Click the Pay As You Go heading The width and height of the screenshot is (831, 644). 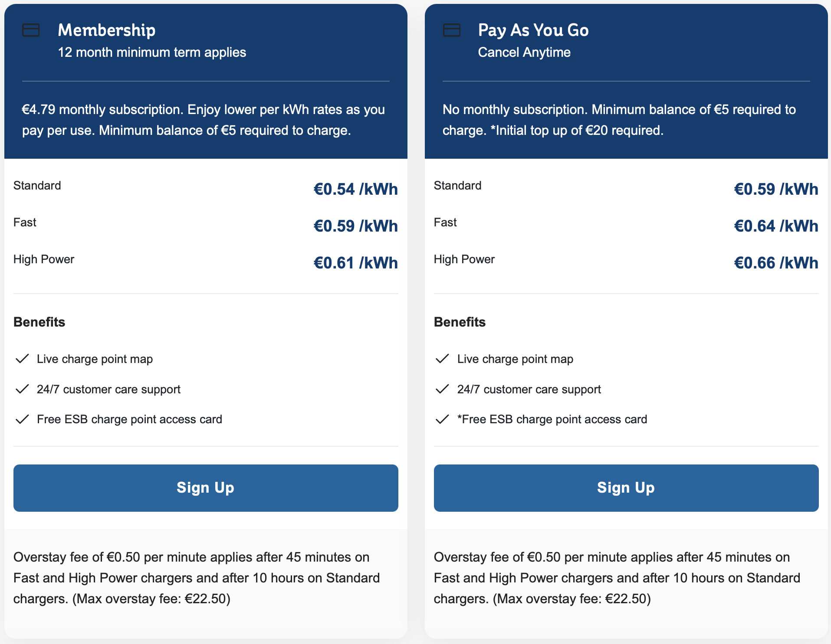(x=533, y=30)
